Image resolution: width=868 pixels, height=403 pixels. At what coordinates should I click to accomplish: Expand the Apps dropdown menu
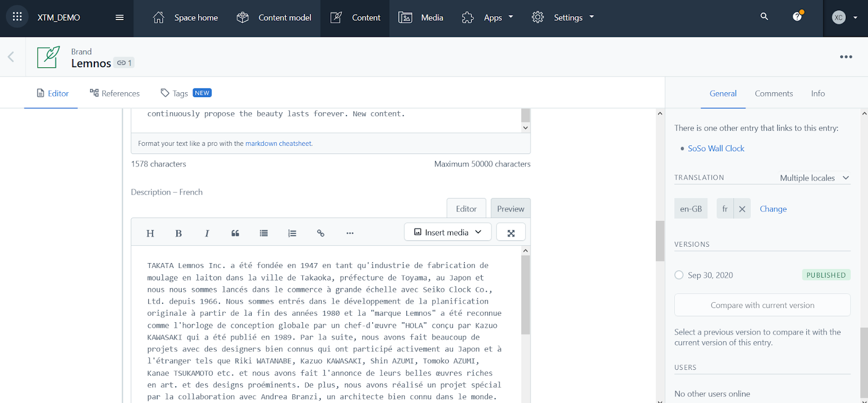488,17
